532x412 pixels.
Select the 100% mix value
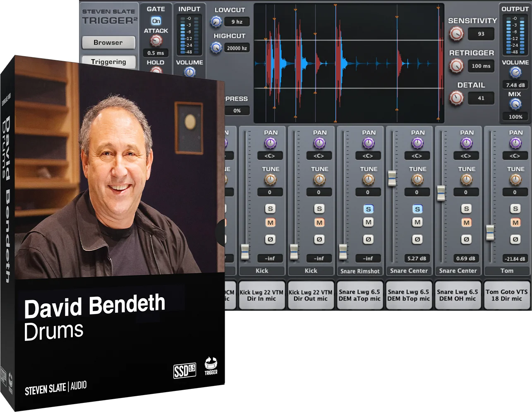click(515, 117)
